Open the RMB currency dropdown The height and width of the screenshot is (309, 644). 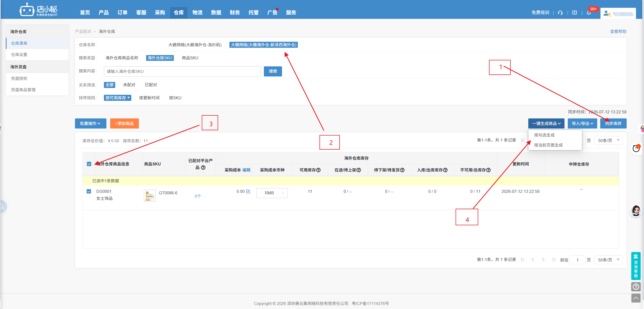(272, 193)
